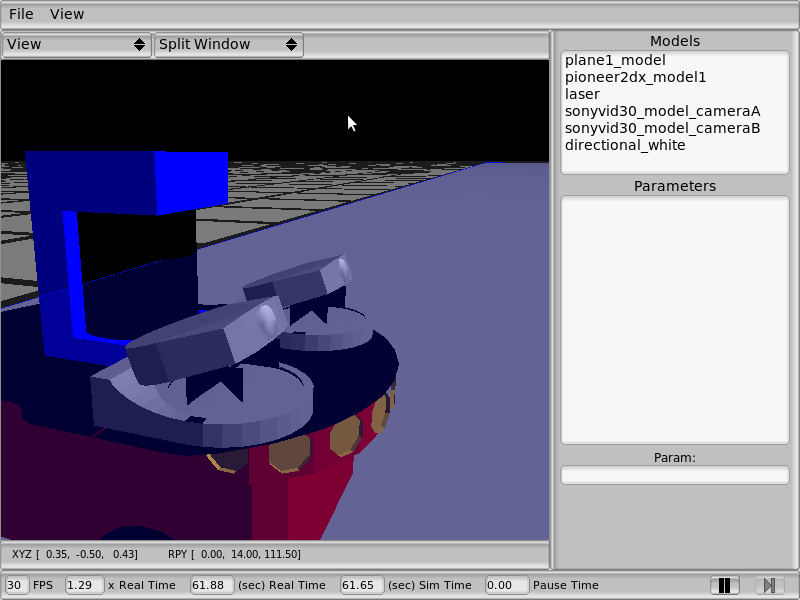This screenshot has height=600, width=800.
Task: Step the simulation forward one frame
Action: pyautogui.click(x=769, y=585)
